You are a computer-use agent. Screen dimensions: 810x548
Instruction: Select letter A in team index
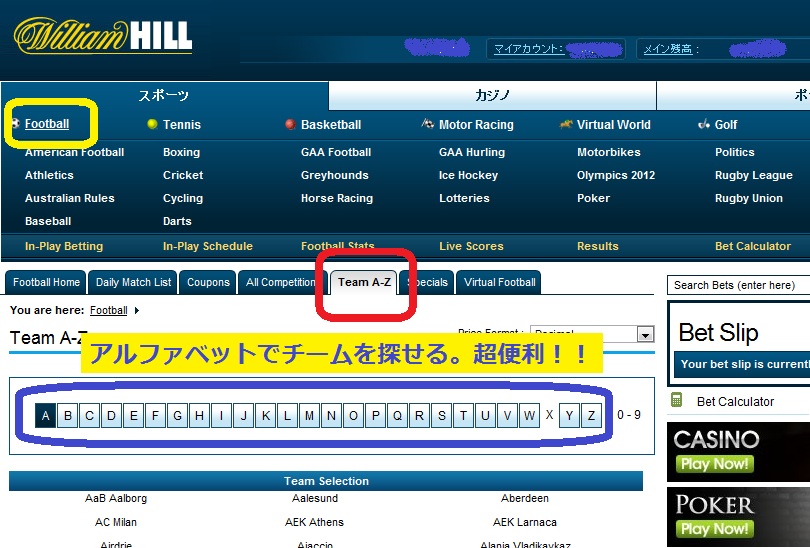pos(45,415)
